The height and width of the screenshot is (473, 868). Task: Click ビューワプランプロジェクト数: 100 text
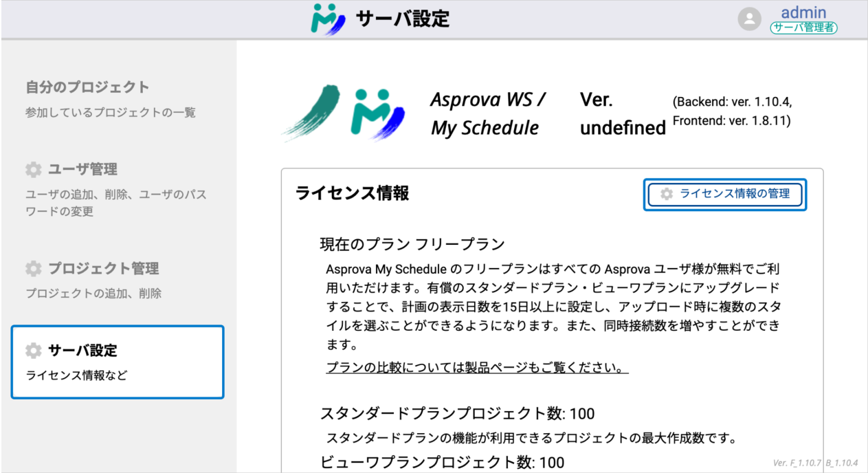443,463
